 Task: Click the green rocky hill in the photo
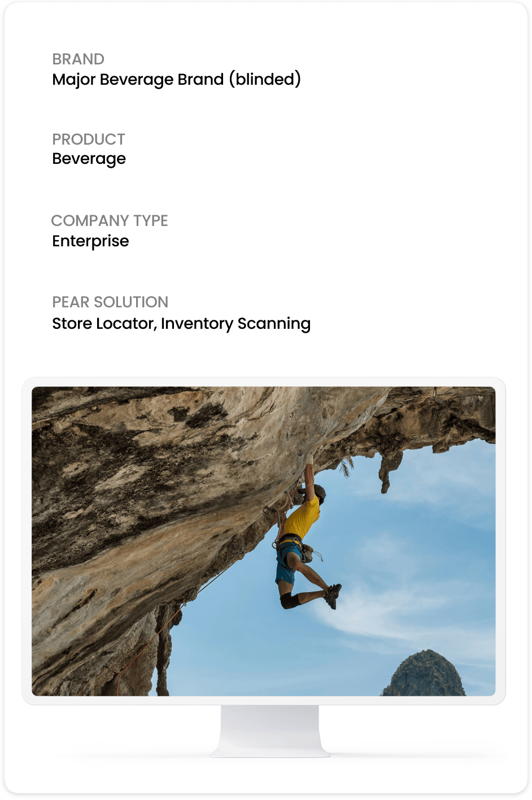coord(424,673)
